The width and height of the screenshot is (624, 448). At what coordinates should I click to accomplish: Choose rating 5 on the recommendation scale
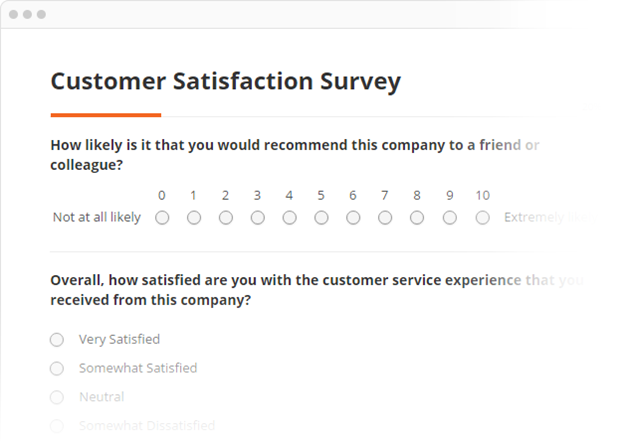[x=322, y=217]
